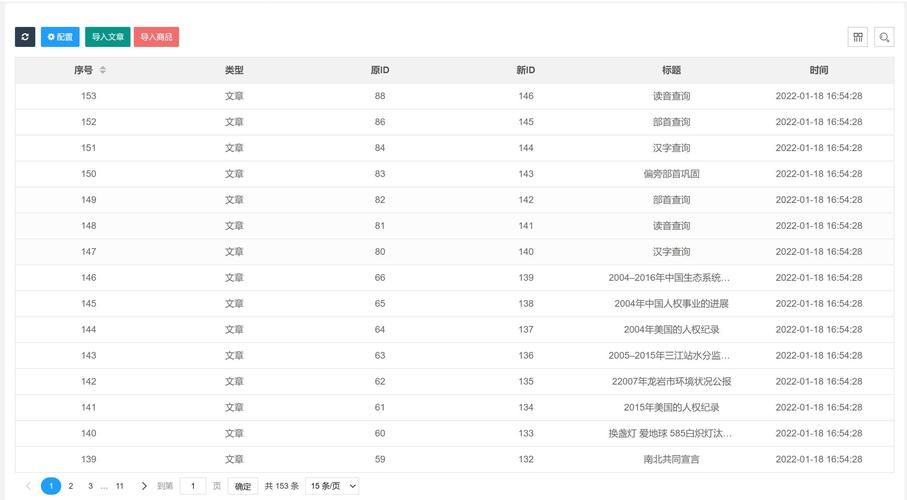The height and width of the screenshot is (500, 907).
Task: Click 读音查询 in row 153
Action: (672, 96)
